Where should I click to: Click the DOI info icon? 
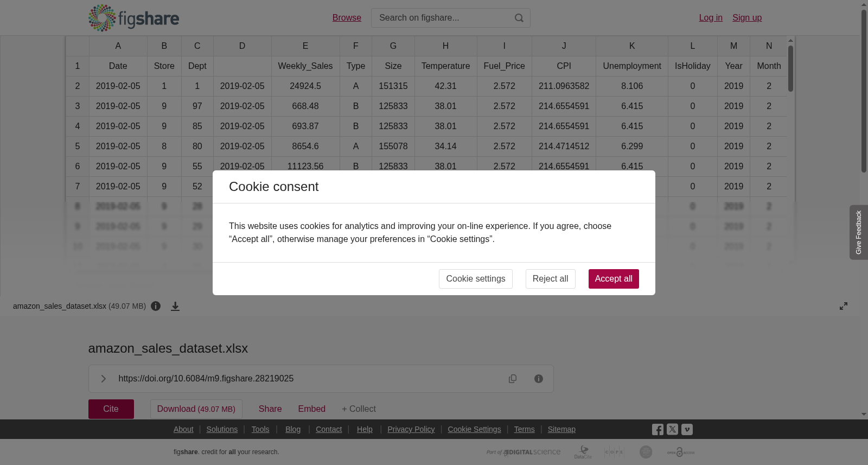(x=539, y=379)
